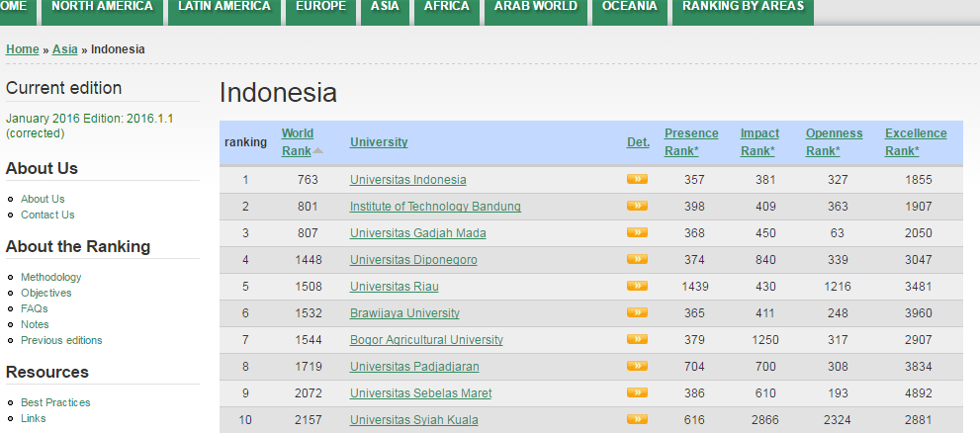Open details icon for Universitas Gadjah Mada
The image size is (980, 433).
(637, 233)
